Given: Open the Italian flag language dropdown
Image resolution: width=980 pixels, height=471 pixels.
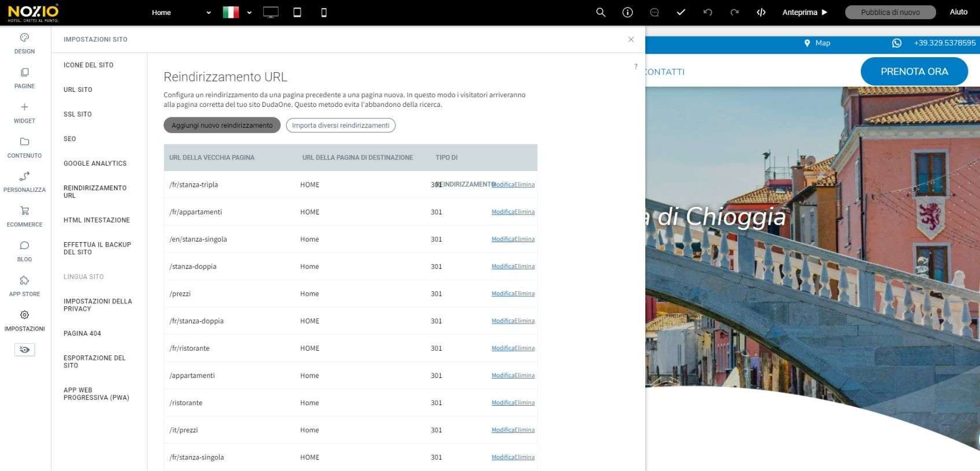Looking at the screenshot, I should point(237,12).
